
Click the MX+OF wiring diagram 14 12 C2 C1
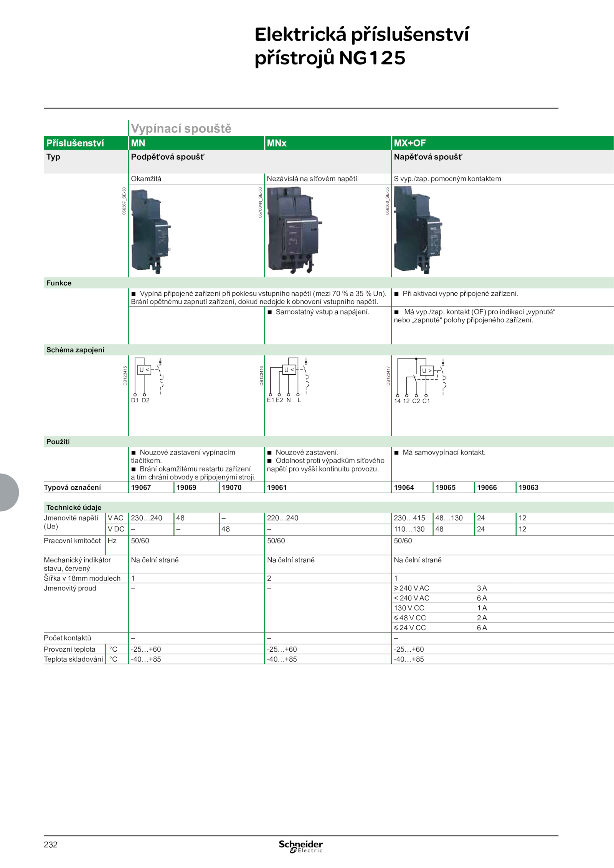pos(421,380)
